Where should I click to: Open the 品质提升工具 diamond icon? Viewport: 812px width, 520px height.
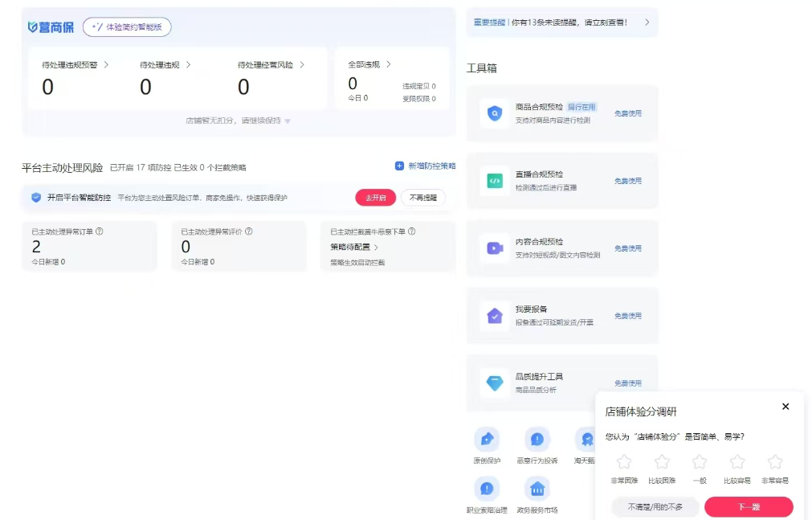[495, 383]
